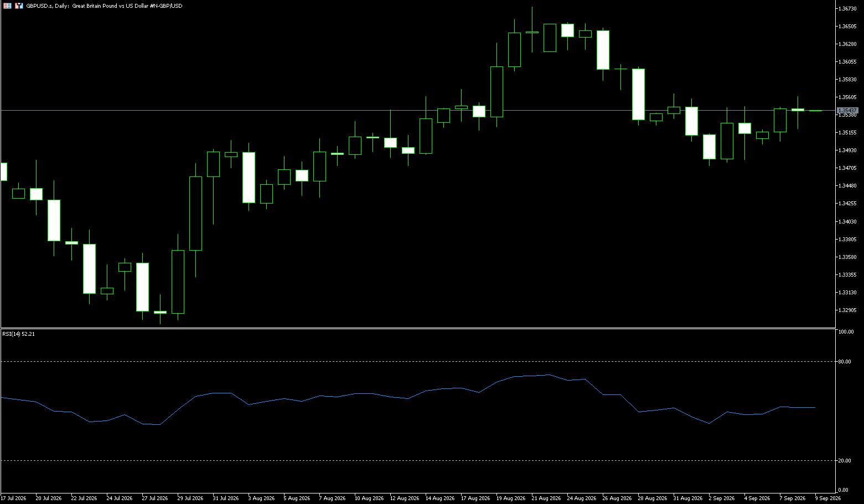Click the large white bearish candle near 28 Aug 2026
This screenshot has width=864, height=504.
[638, 94]
